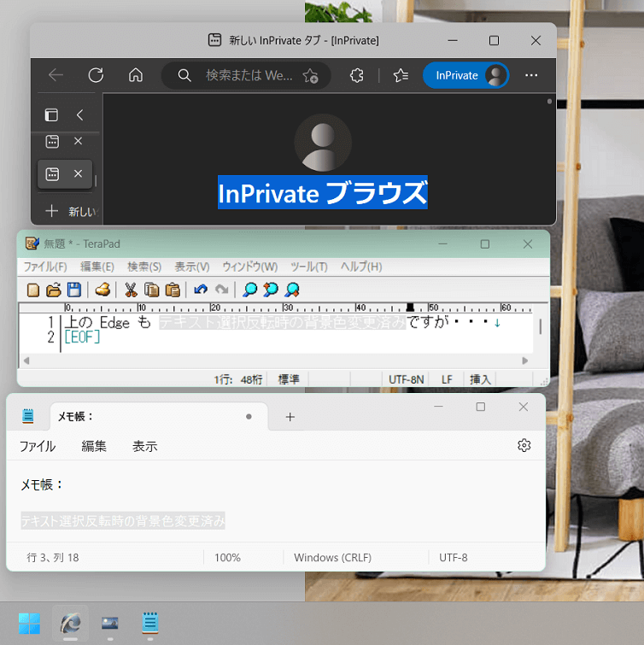
Task: Open the 編集(E) menu in TeraPad
Action: [x=97, y=267]
